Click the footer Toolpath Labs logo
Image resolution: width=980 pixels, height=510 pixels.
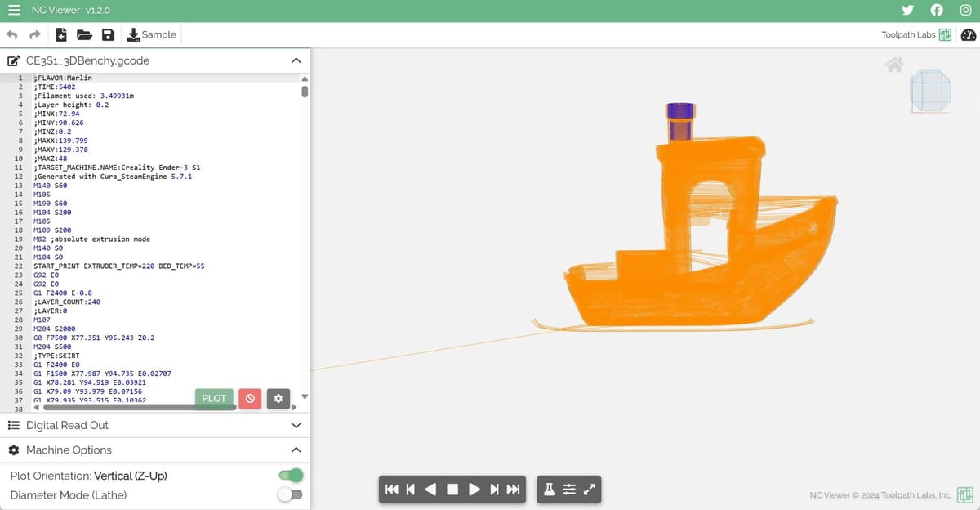point(965,494)
